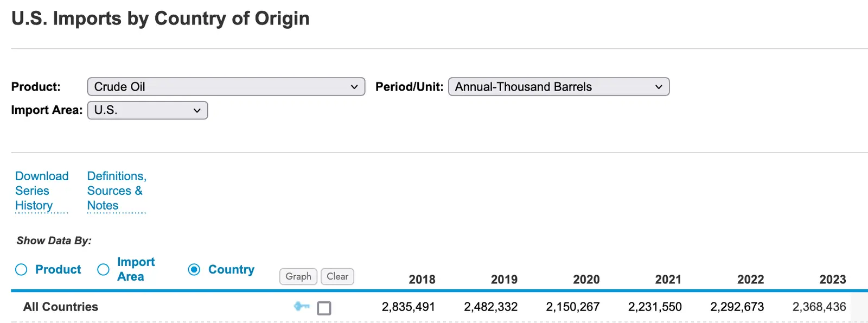
Task: Open the Import Area U.S. dropdown
Action: pyautogui.click(x=147, y=110)
